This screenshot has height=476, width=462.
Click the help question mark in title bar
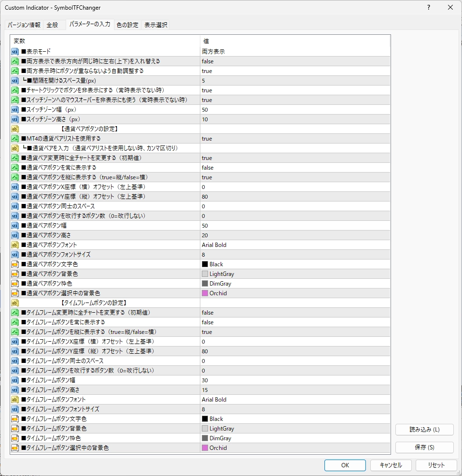pyautogui.click(x=428, y=7)
